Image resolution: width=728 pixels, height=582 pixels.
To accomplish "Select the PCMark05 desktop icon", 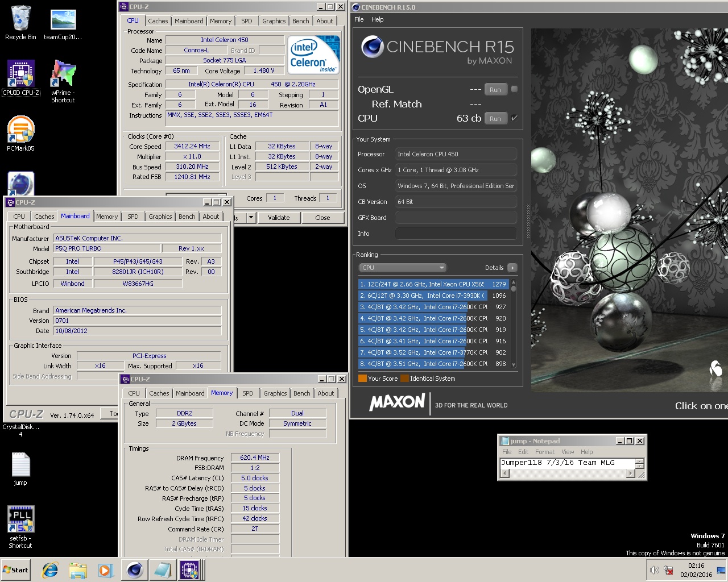I will pos(21,134).
